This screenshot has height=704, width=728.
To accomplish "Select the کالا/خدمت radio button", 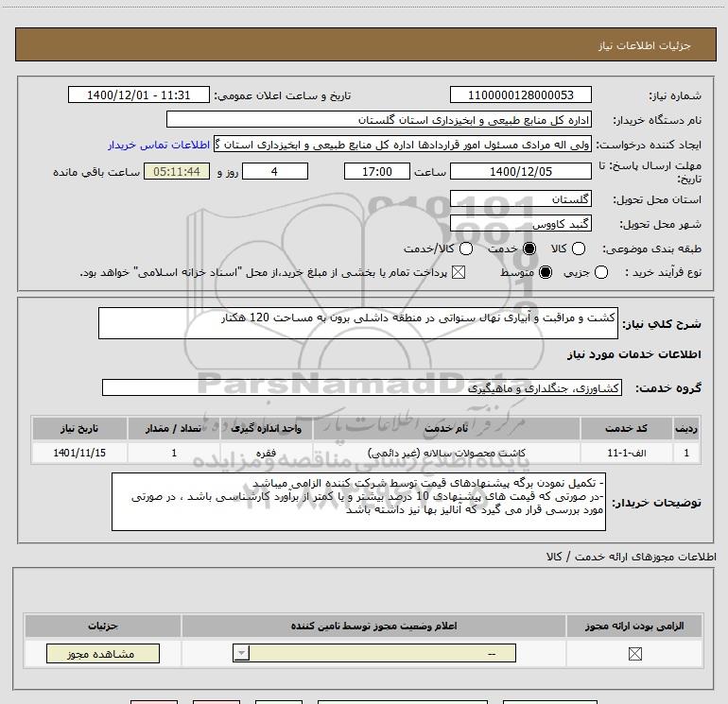I will [466, 249].
